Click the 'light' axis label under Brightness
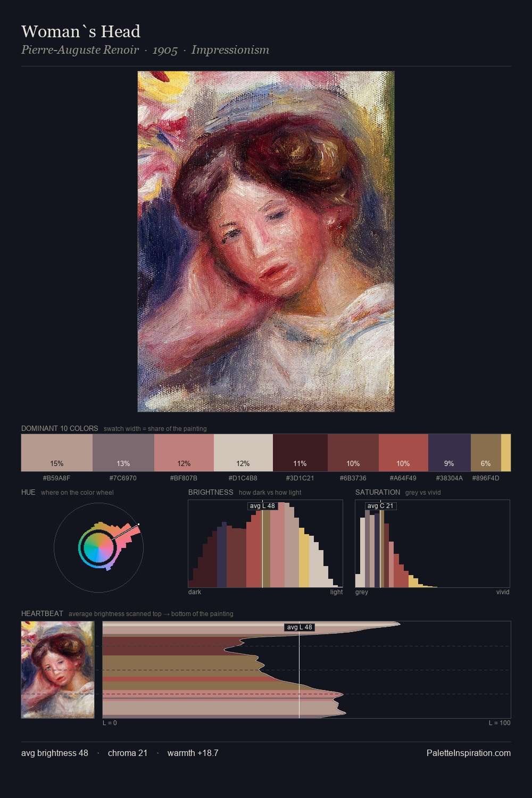This screenshot has height=798, width=532. pos(337,592)
